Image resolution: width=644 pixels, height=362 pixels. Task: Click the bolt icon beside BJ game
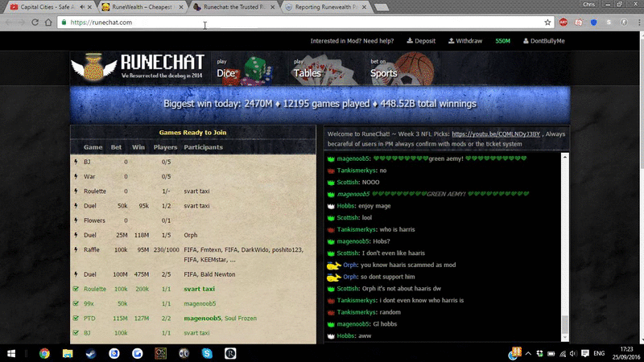[76, 162]
